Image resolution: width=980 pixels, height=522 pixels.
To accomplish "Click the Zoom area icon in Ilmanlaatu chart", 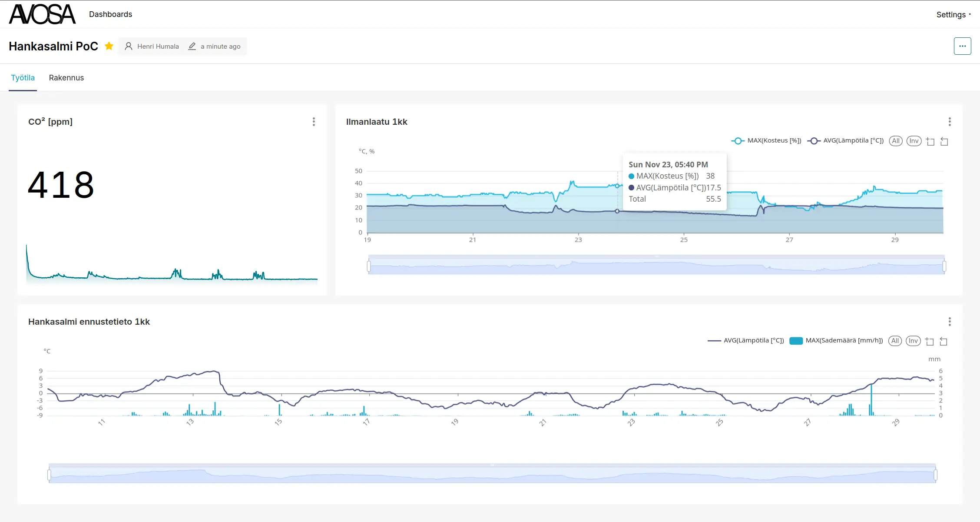I will click(930, 141).
